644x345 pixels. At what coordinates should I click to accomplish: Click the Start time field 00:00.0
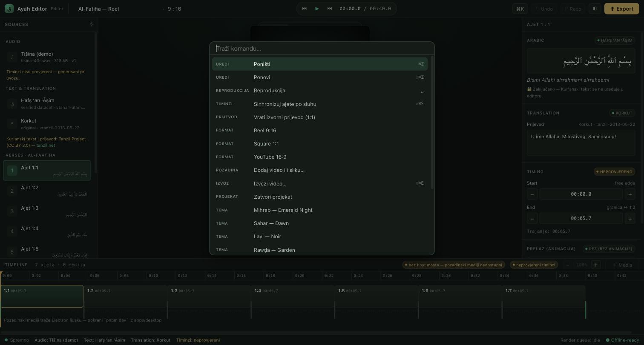click(x=581, y=194)
